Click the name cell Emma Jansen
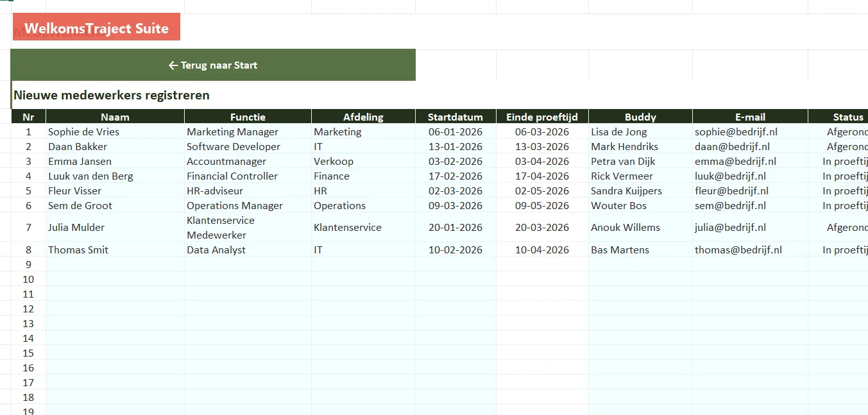868x415 pixels. (115, 161)
